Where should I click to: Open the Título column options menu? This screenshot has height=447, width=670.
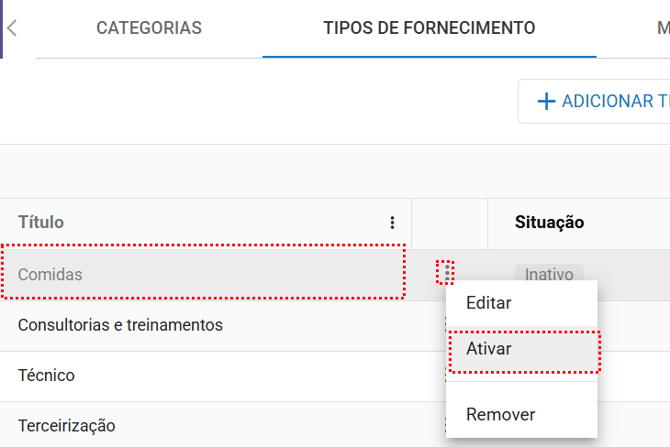click(392, 223)
